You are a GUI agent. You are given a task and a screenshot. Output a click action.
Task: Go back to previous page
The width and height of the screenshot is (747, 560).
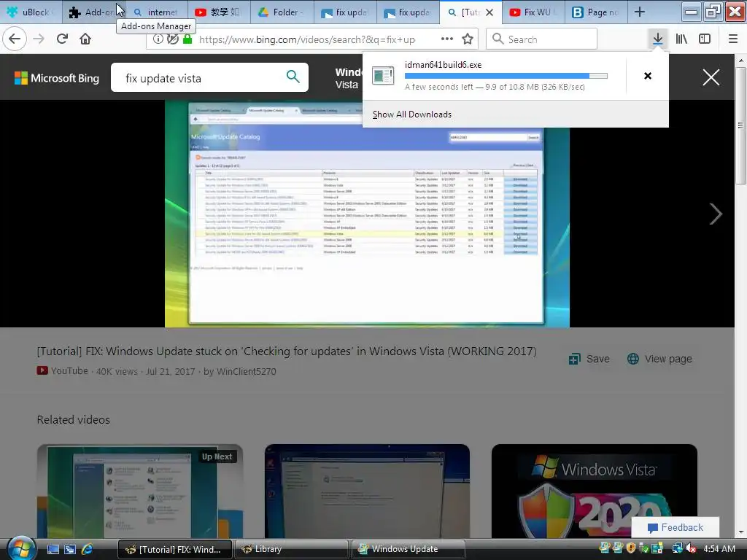[15, 39]
